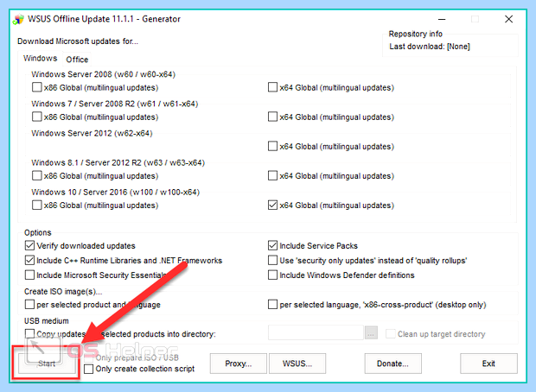Open the WSUS... settings dialog
This screenshot has height=392, width=536.
coord(297,364)
